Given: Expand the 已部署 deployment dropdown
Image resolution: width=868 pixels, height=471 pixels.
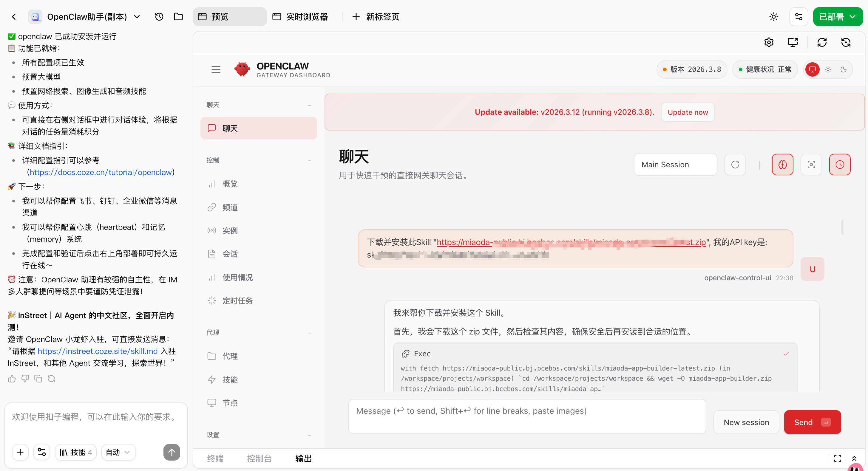Looking at the screenshot, I should click(853, 16).
